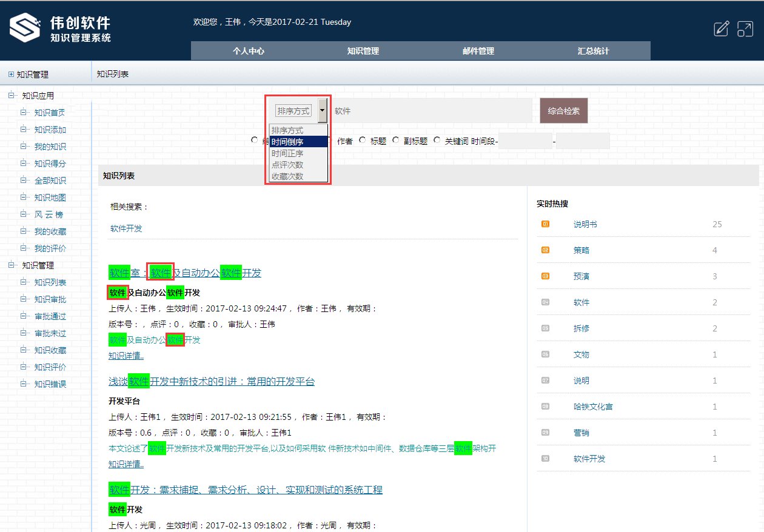Click the fullscreen expand icon at top right
Image resolution: width=764 pixels, height=532 pixels.
(745, 28)
